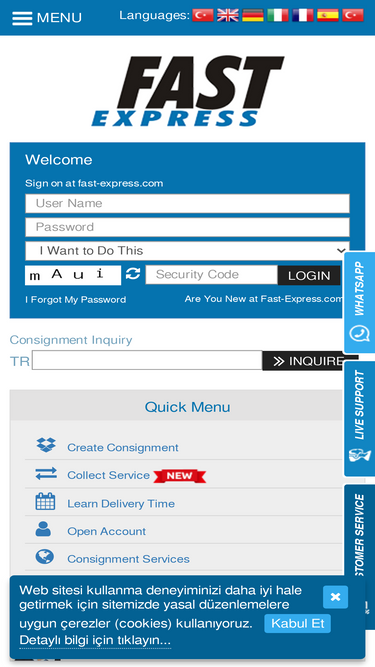Open Collect Service link
The width and height of the screenshot is (375, 667).
(x=108, y=475)
